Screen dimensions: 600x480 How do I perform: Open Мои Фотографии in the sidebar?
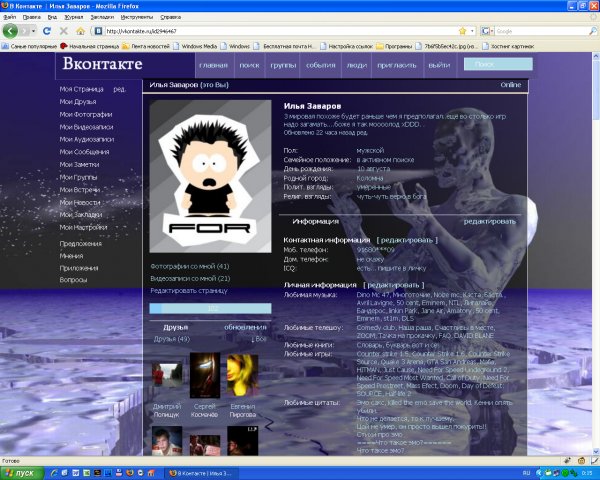point(86,114)
